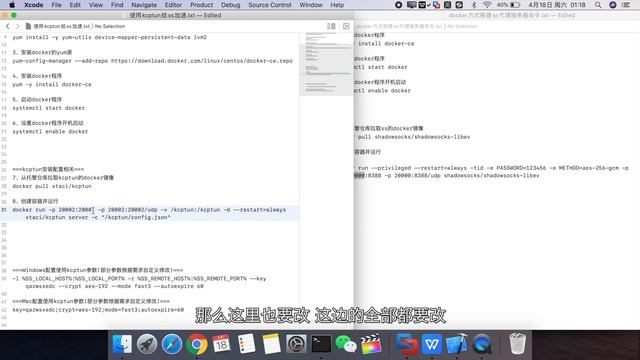Click 'xtaci/kcptun server -c' continuation line

98,218
